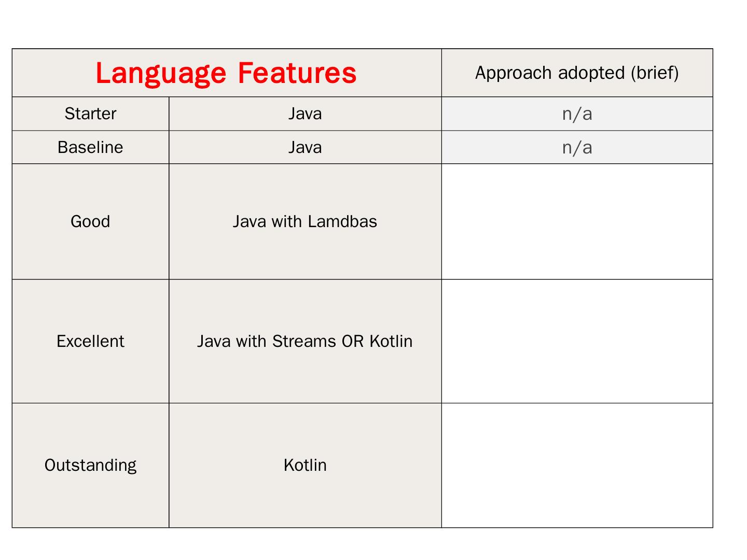747x560 pixels.
Task: Click the 'Good' row label cell
Action: [90, 221]
